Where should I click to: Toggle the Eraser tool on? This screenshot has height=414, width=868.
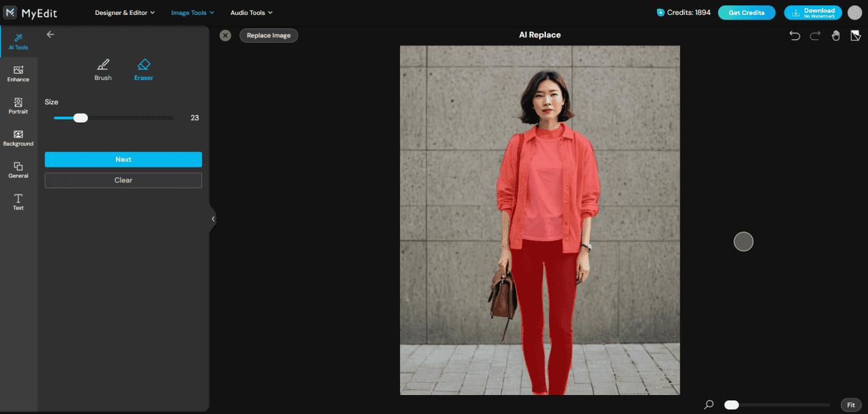(144, 68)
